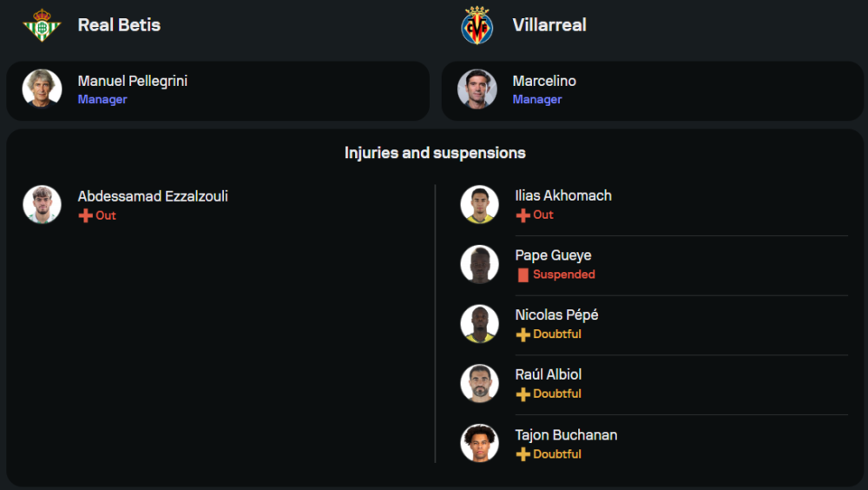Open the Villarreal team name link
Screen dimensions: 868x490
click(x=549, y=25)
